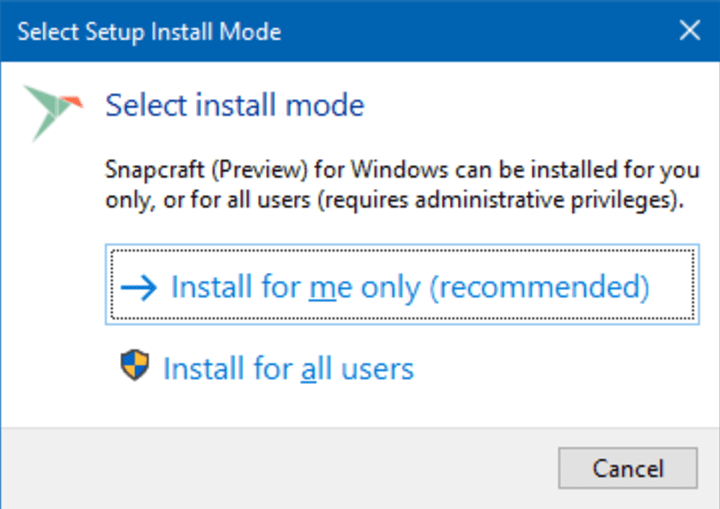Click the word "recommended" in first option
This screenshot has width=720, height=509.
(539, 288)
